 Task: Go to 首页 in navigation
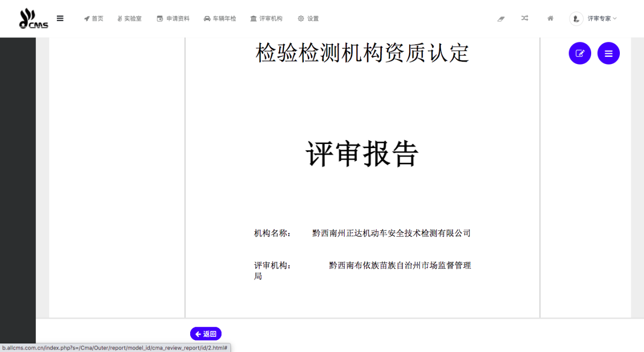click(x=94, y=19)
